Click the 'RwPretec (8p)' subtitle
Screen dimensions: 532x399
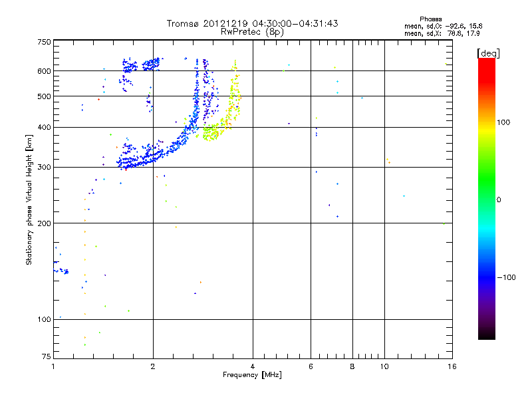(252, 32)
